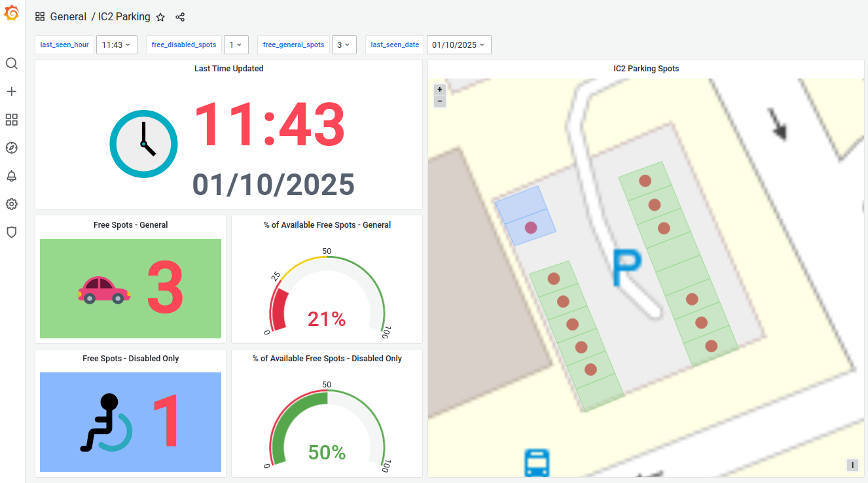
Task: Open the Free Spots - General panel title menu
Action: (131, 225)
